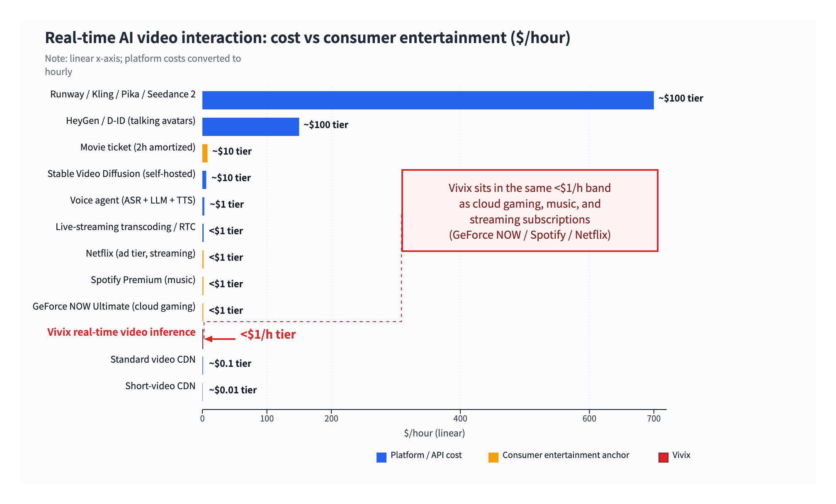Viewport: 836px width, 504px height.
Task: Click the red arrow pointing at Vivix bar
Action: tap(220, 339)
